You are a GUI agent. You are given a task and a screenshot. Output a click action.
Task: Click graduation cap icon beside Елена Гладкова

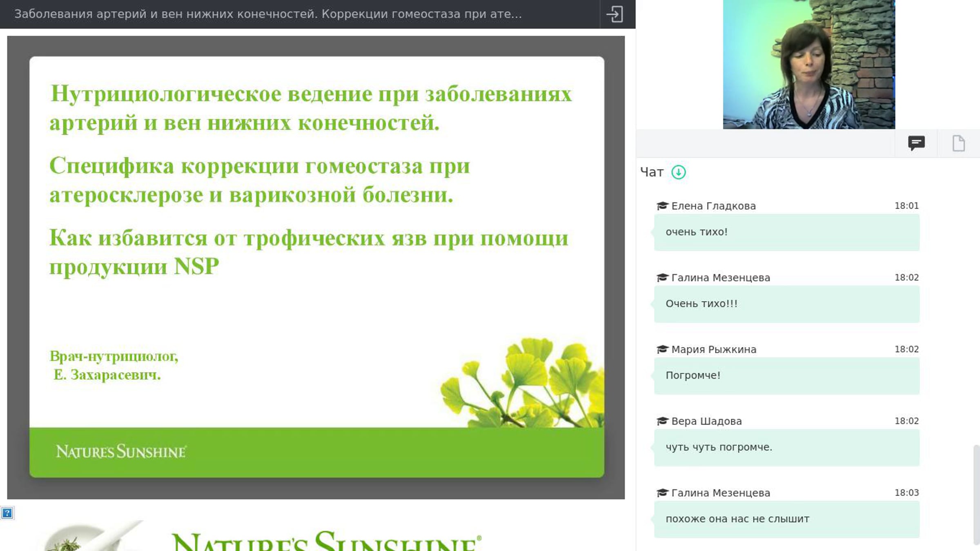tap(662, 206)
